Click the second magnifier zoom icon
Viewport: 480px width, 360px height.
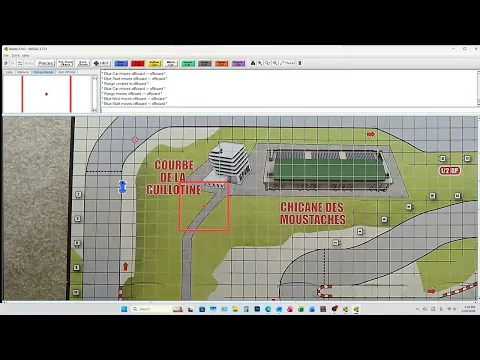coord(275,63)
